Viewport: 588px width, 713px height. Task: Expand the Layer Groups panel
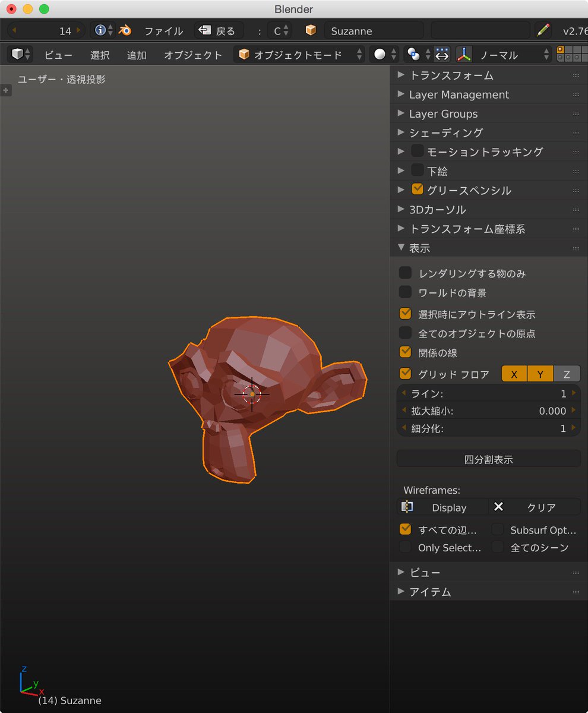[x=401, y=113]
